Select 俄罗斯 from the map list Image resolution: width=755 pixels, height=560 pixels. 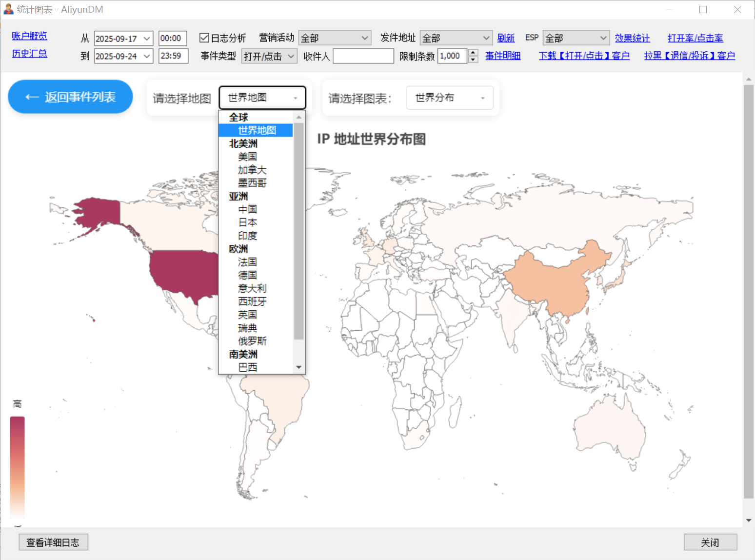[x=252, y=341]
